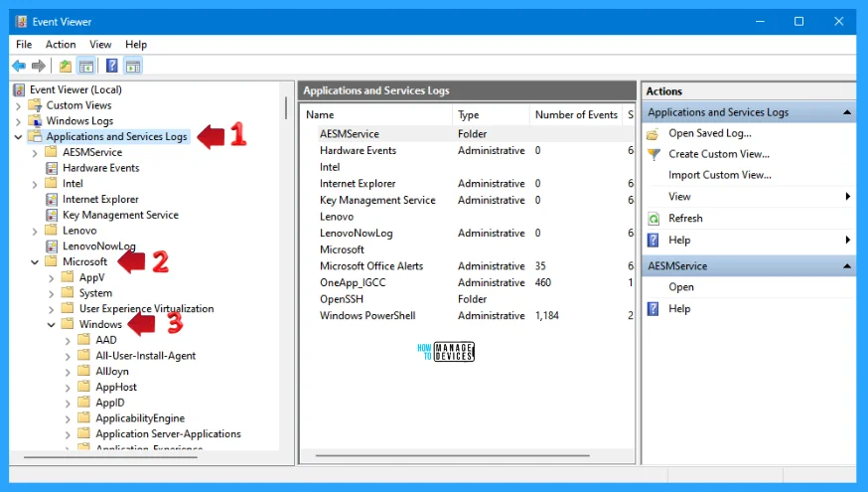Click the Open Saved Log folder icon

point(653,133)
